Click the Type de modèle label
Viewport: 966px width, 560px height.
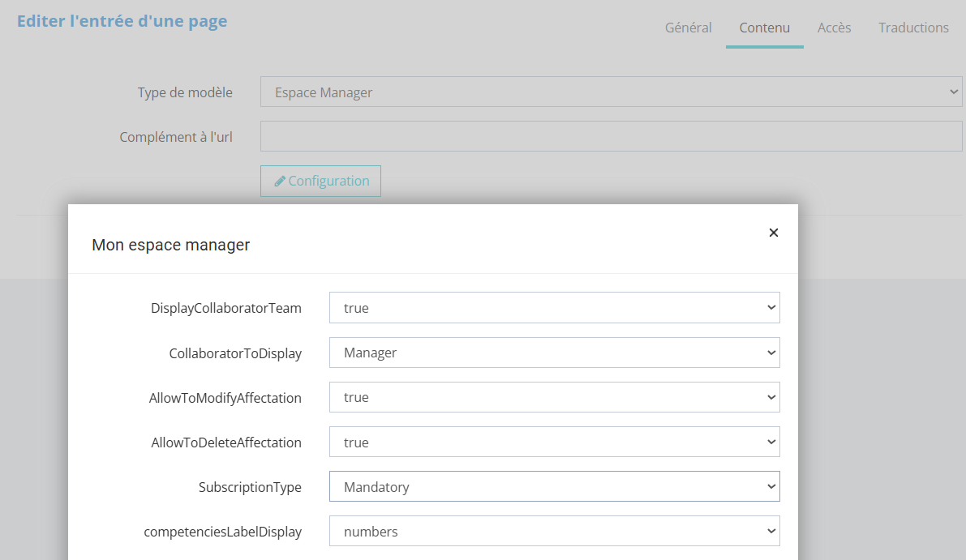click(x=185, y=92)
